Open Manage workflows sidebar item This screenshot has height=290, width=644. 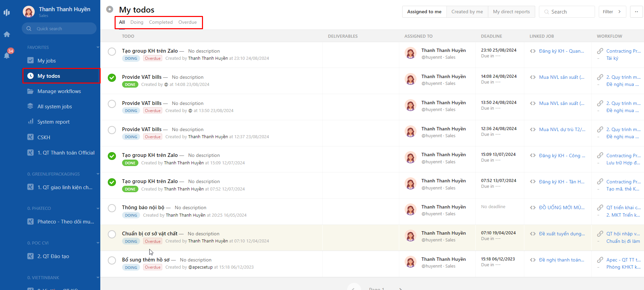pyautogui.click(x=59, y=91)
